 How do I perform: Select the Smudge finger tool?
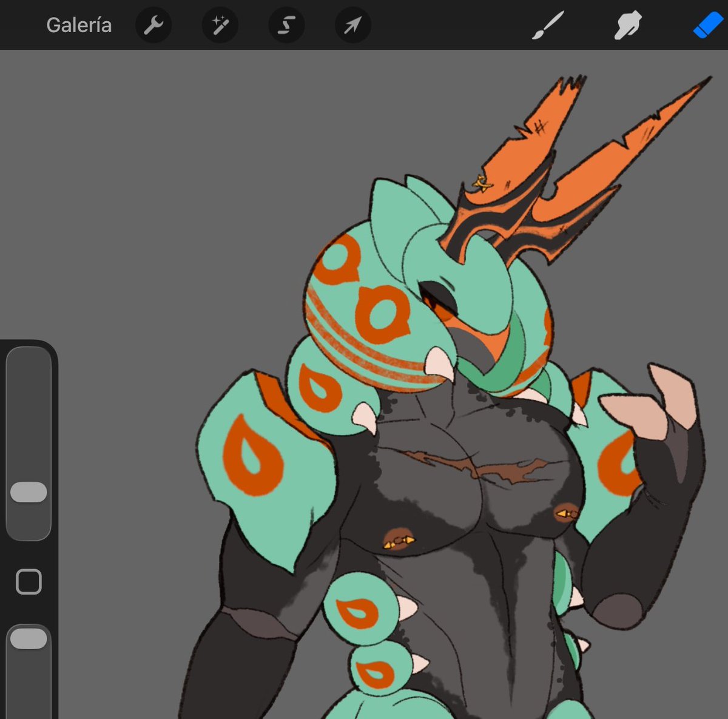click(628, 25)
